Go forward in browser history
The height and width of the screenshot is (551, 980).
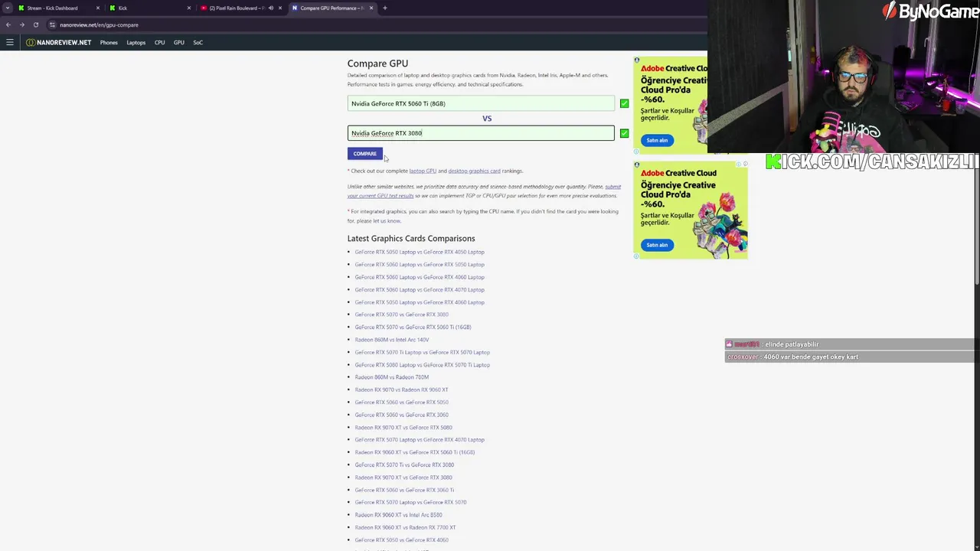(21, 24)
